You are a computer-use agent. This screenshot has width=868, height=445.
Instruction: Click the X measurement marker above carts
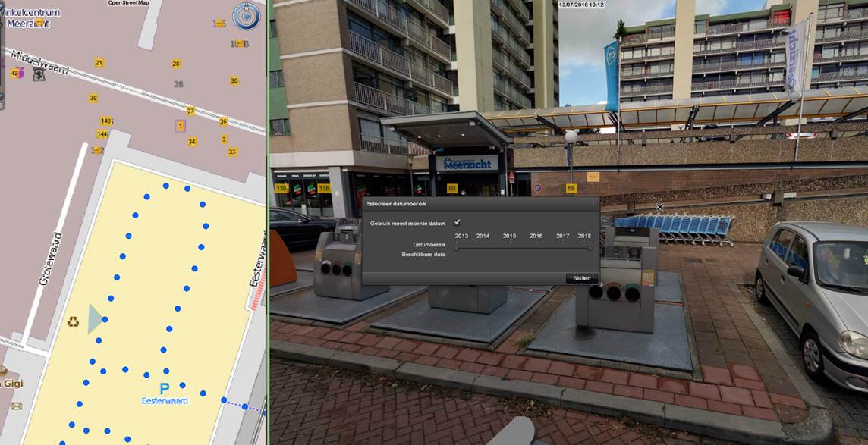[659, 207]
